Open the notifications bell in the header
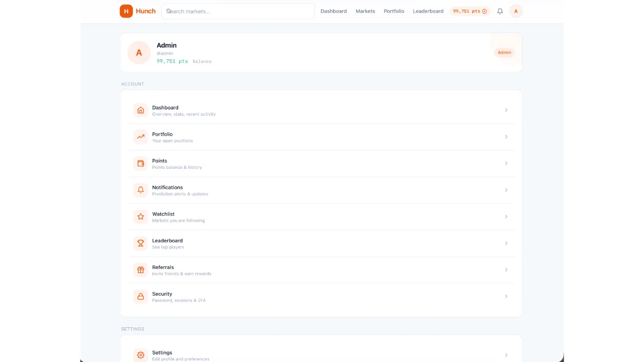The height and width of the screenshot is (362, 644). click(500, 11)
